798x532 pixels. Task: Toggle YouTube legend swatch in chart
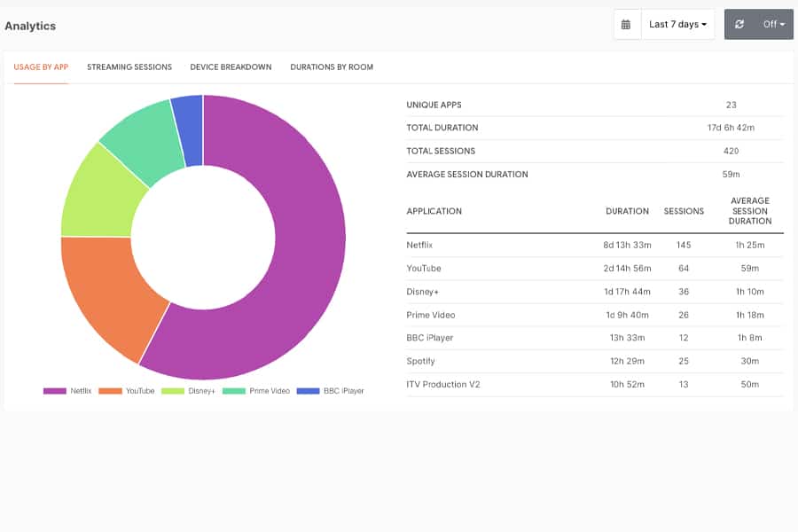click(110, 391)
